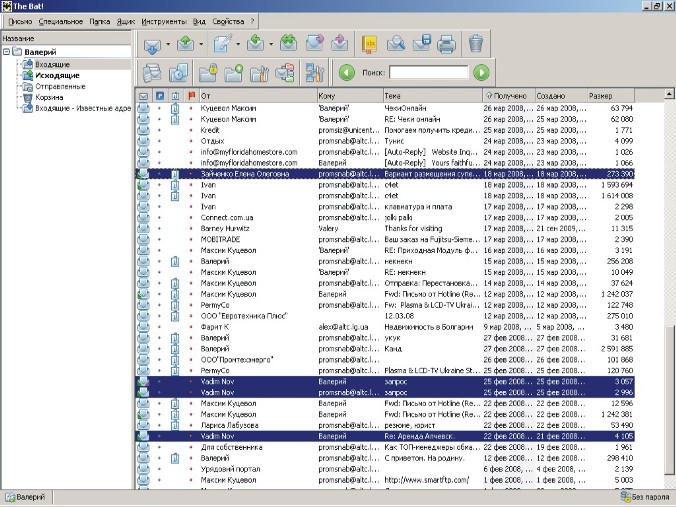Open the ? help menu
This screenshot has width=676, height=507.
coord(253,22)
